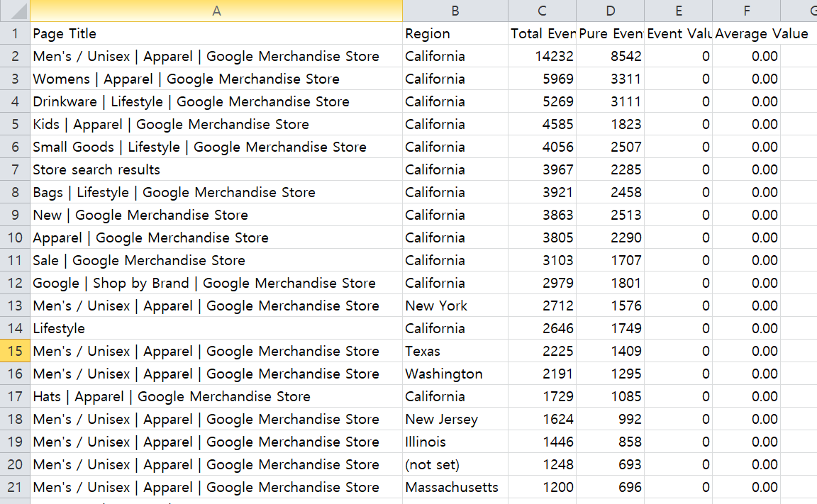The image size is (817, 504).
Task: Click California region cell in row 2
Action: pyautogui.click(x=455, y=56)
